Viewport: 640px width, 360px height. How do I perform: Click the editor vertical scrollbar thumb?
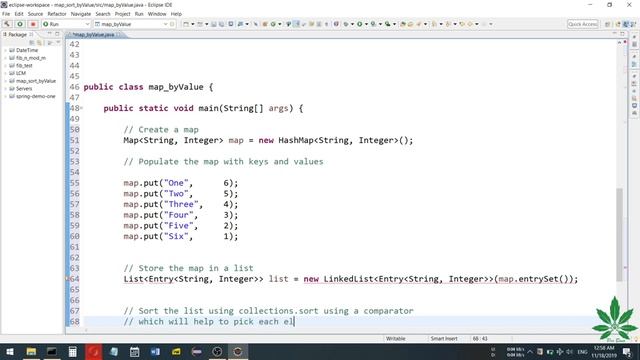620,235
